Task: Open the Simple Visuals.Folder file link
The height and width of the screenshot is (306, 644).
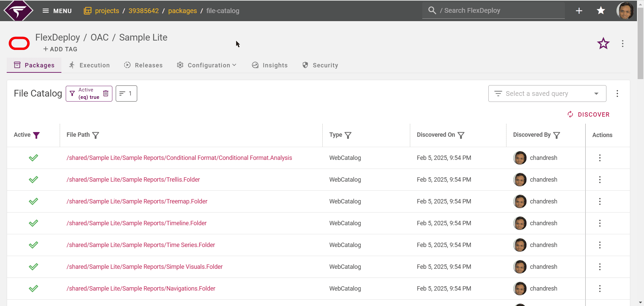Action: [145, 267]
